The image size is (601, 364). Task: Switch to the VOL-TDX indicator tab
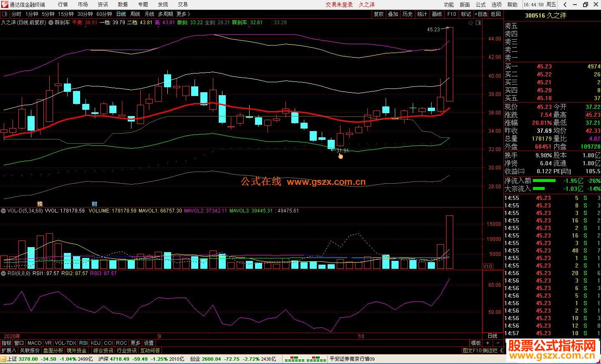pos(66,343)
